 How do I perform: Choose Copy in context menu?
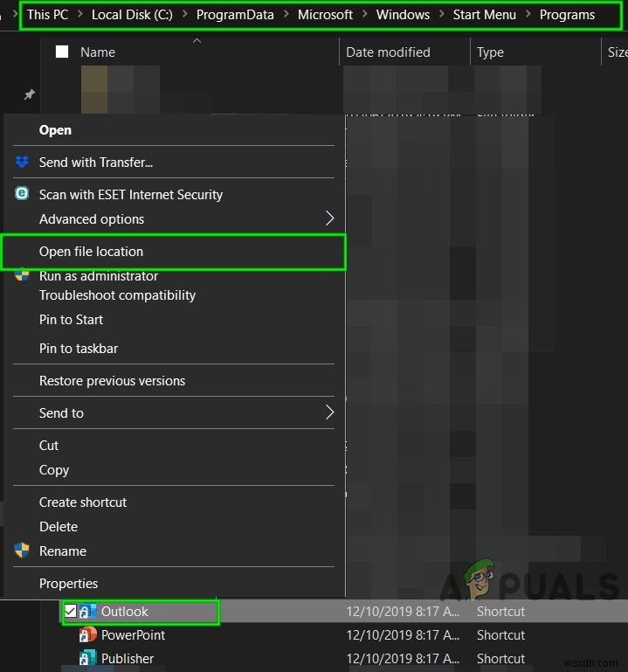(54, 470)
